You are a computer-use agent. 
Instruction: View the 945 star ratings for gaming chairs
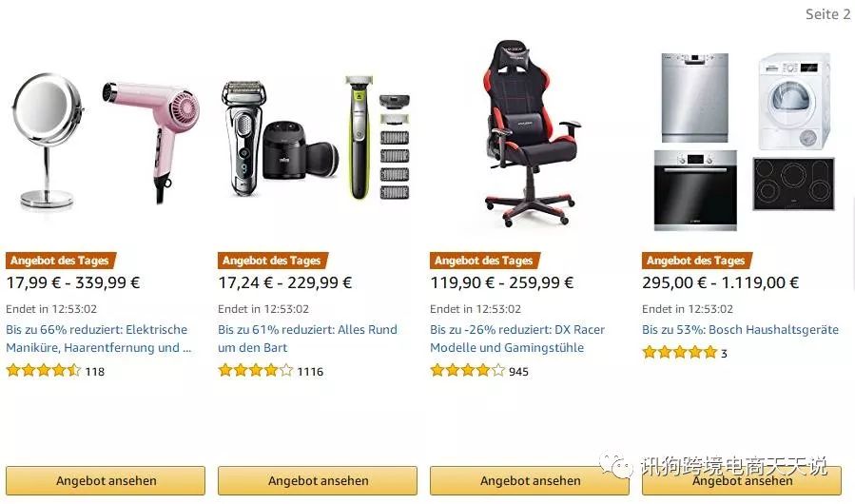(479, 372)
